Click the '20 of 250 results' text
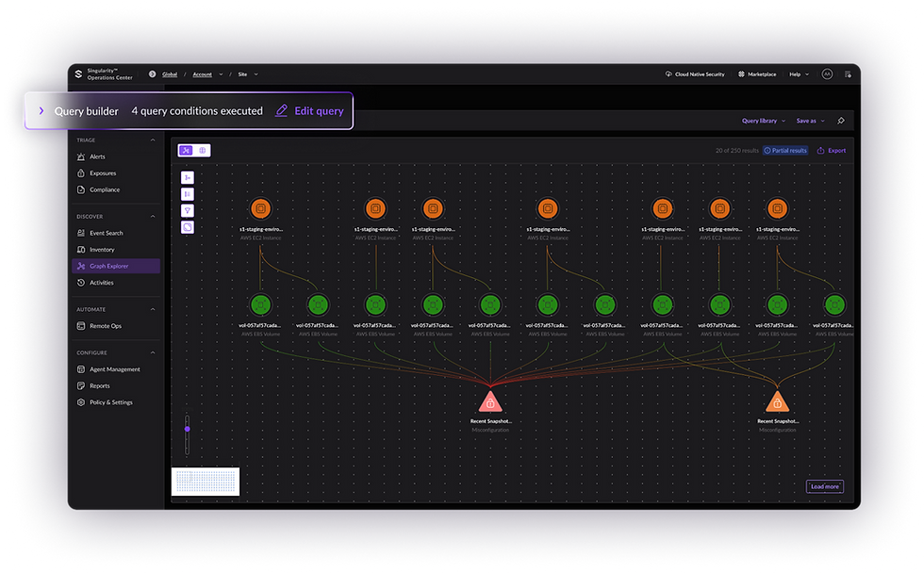This screenshot has width=924, height=573. (x=736, y=150)
